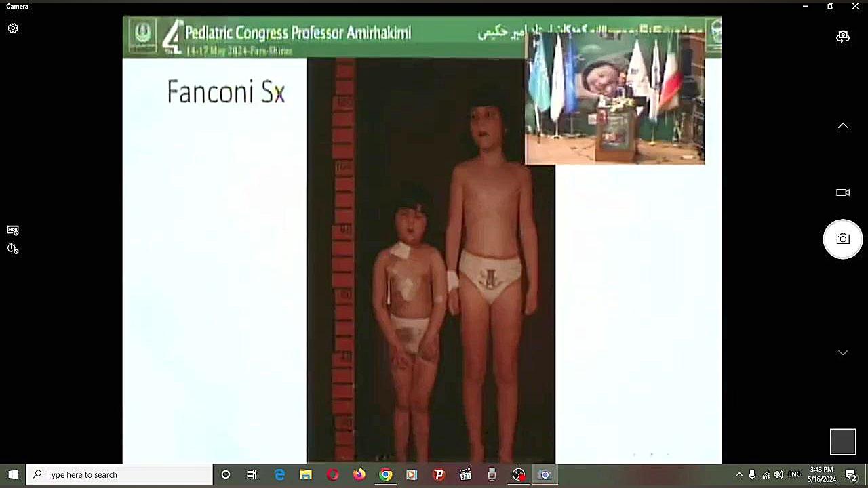Change ENG input language
The height and width of the screenshot is (488, 868).
794,474
